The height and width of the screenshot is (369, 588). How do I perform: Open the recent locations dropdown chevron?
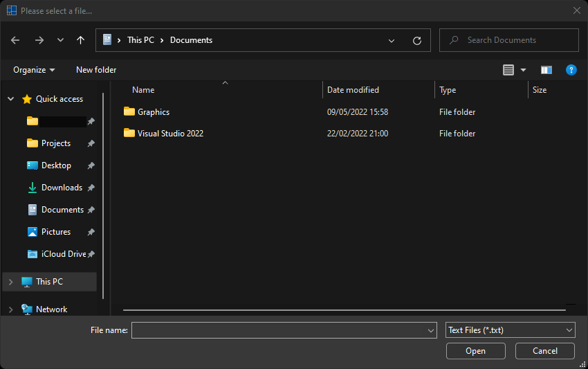pyautogui.click(x=60, y=40)
